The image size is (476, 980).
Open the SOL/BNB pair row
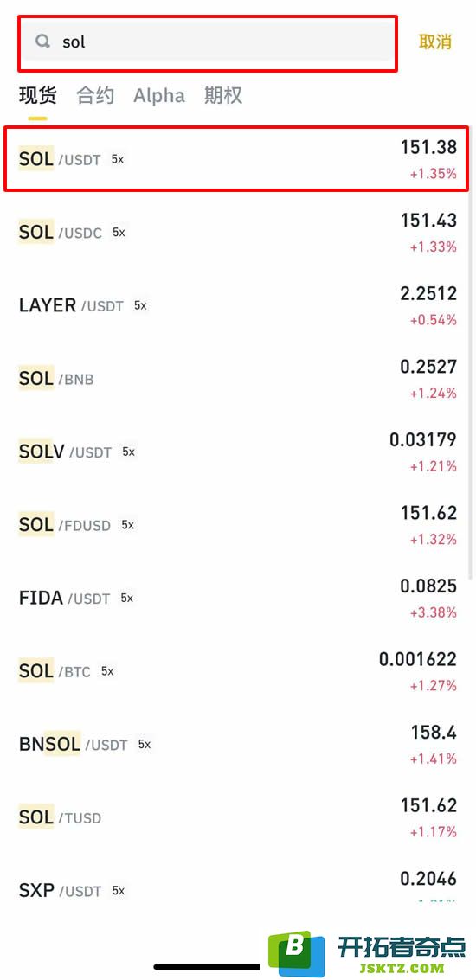pyautogui.click(x=238, y=379)
